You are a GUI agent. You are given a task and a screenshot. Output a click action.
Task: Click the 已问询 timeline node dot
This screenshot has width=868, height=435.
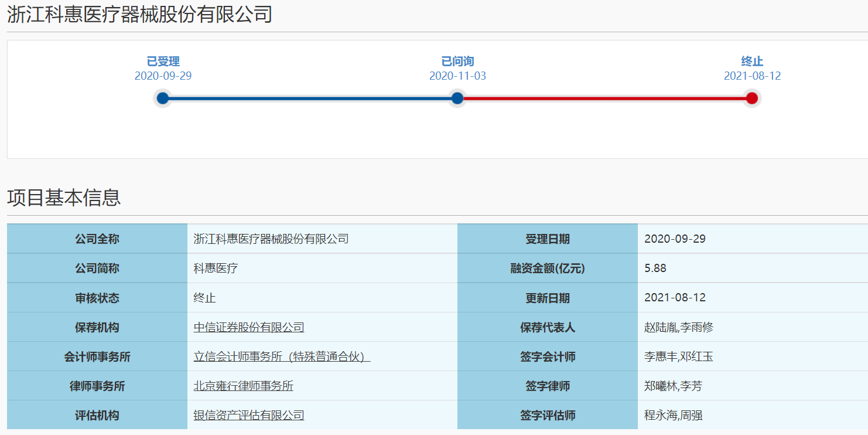tap(457, 98)
